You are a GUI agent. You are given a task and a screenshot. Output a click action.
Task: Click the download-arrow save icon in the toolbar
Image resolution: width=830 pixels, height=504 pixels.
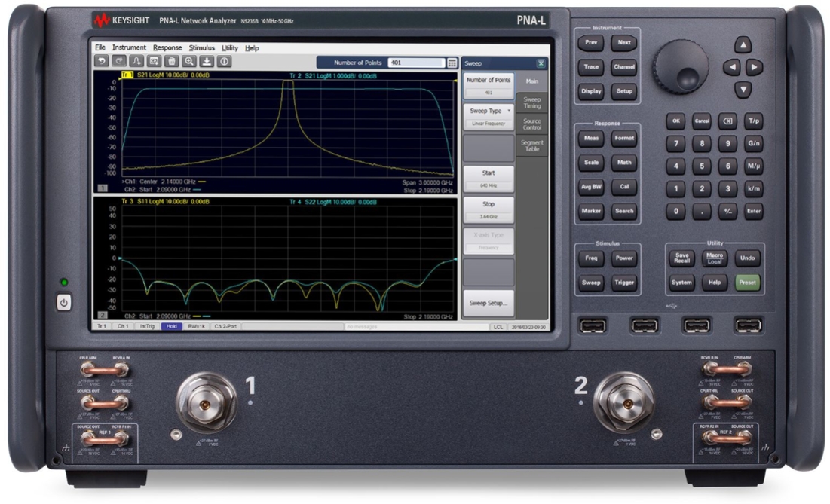207,61
